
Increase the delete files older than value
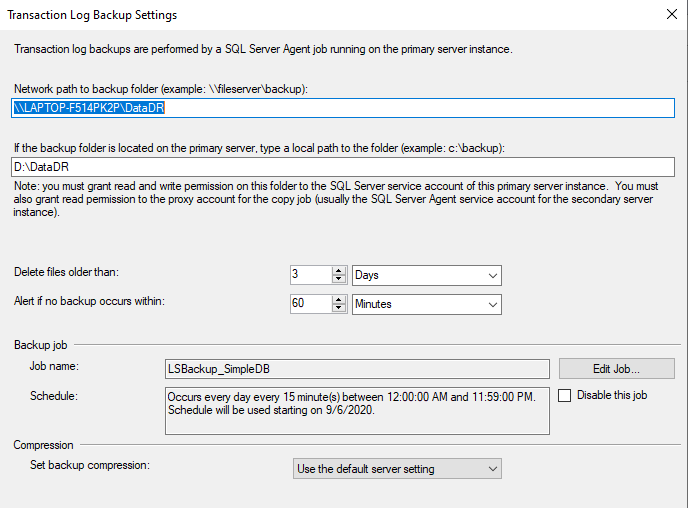coord(339,270)
